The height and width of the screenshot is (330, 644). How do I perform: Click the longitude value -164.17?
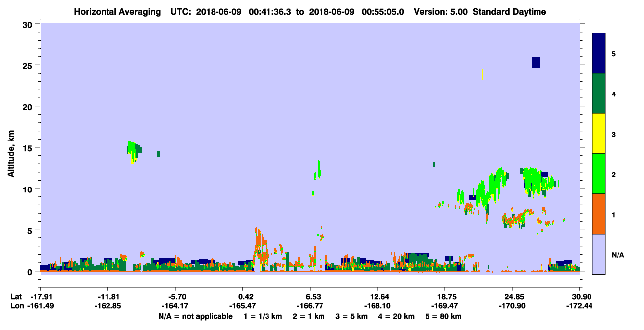(x=176, y=306)
